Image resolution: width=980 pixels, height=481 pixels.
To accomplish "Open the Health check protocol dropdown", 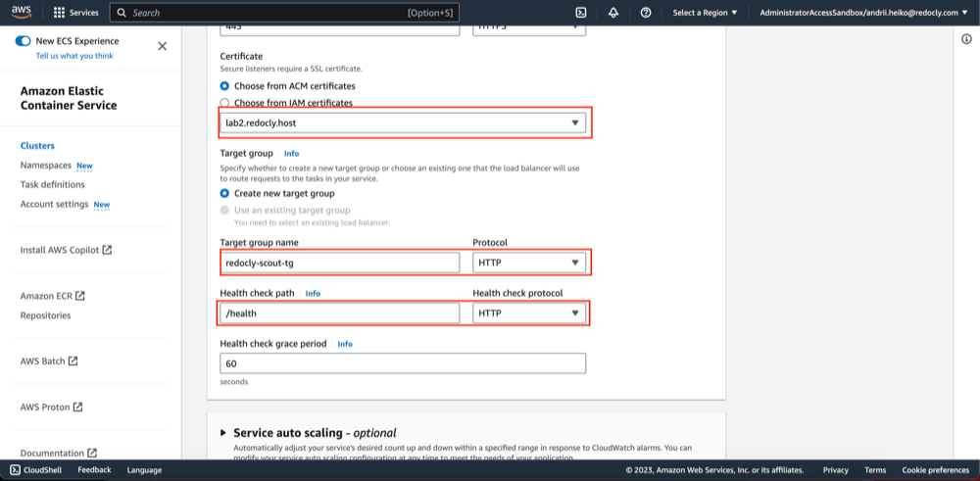I will click(529, 313).
